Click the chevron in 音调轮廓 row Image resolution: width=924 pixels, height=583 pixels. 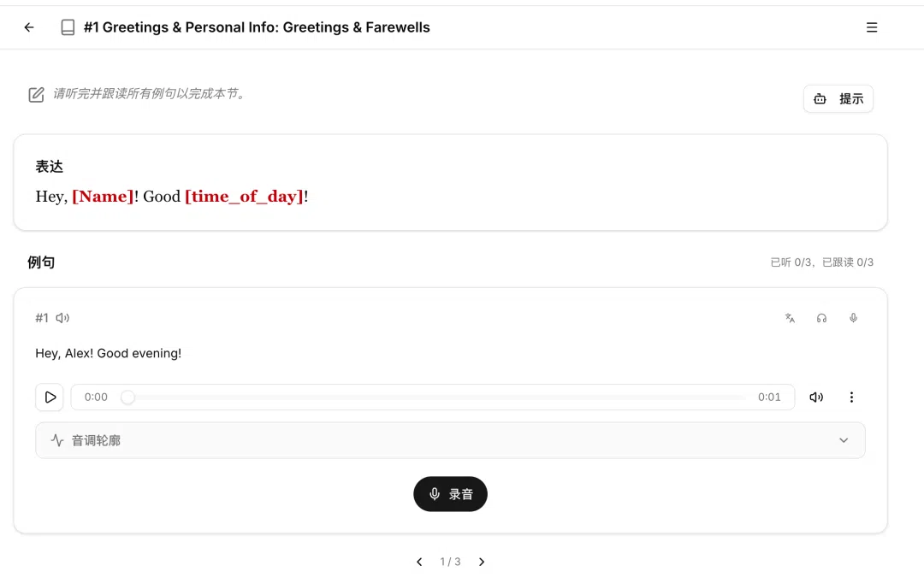tap(844, 440)
